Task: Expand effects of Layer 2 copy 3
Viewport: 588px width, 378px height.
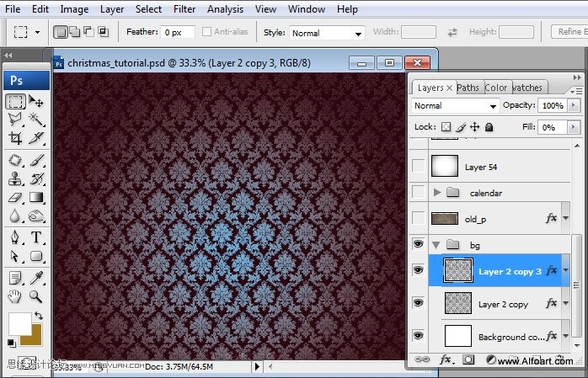Action: click(x=566, y=270)
